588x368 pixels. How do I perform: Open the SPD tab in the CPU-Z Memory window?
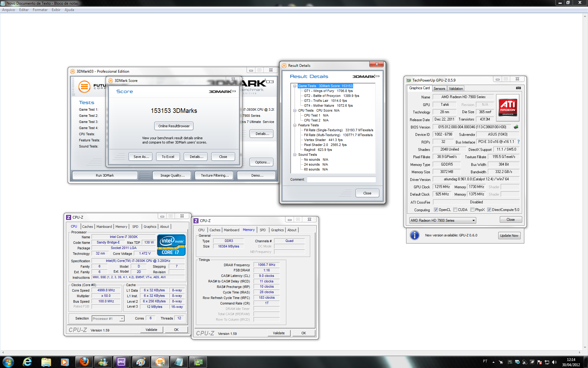pos(262,230)
